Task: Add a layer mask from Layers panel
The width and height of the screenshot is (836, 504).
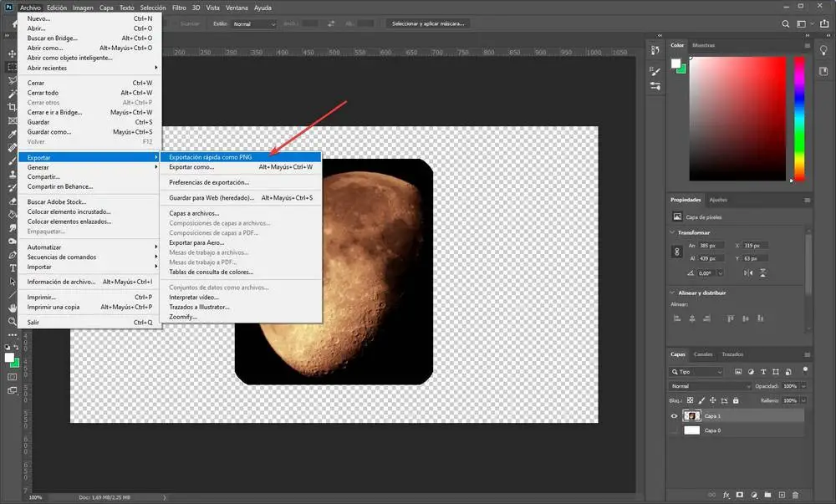Action: (741, 494)
